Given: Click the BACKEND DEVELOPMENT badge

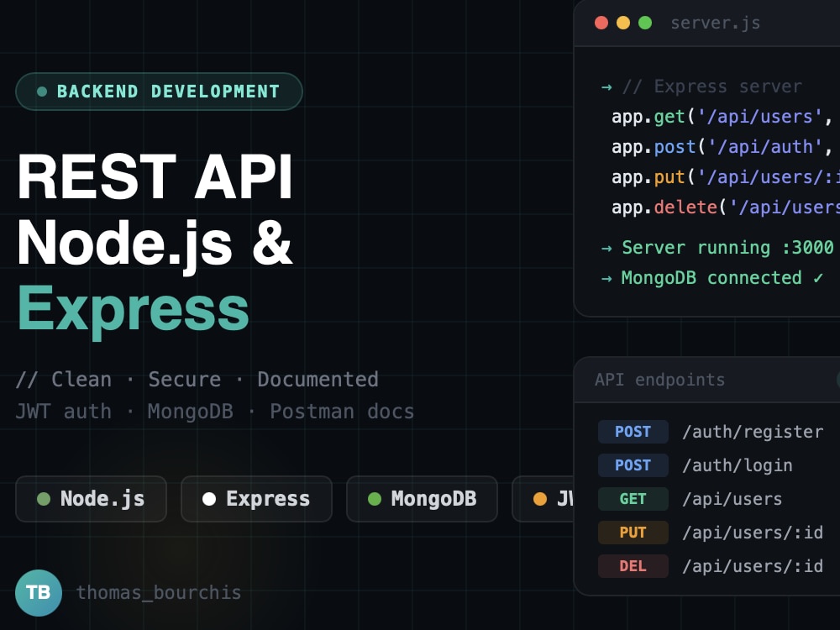Looking at the screenshot, I should 159,92.
